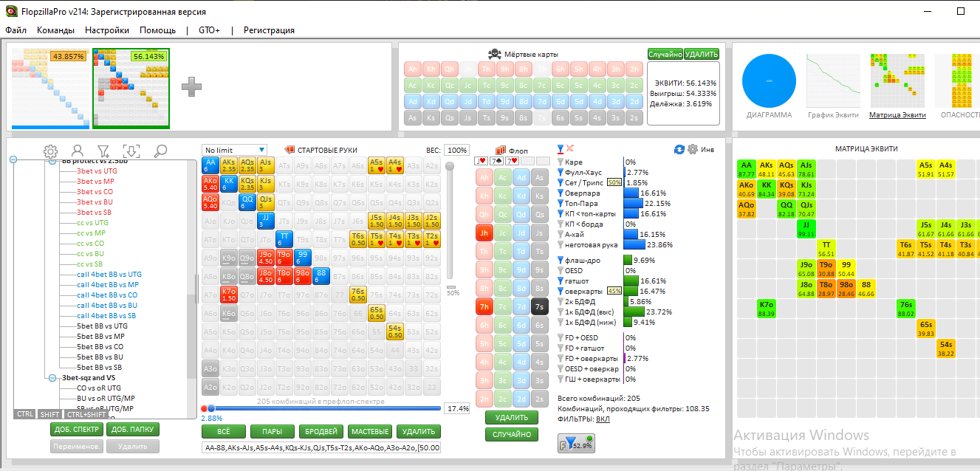The image size is (980, 471).
Task: Click the БРОДВЕЙ button
Action: click(321, 431)
